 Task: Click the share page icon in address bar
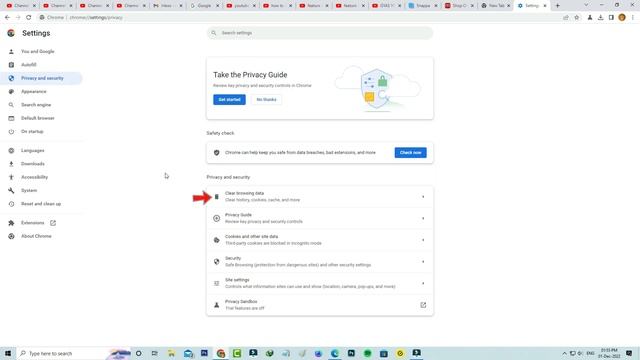point(566,18)
